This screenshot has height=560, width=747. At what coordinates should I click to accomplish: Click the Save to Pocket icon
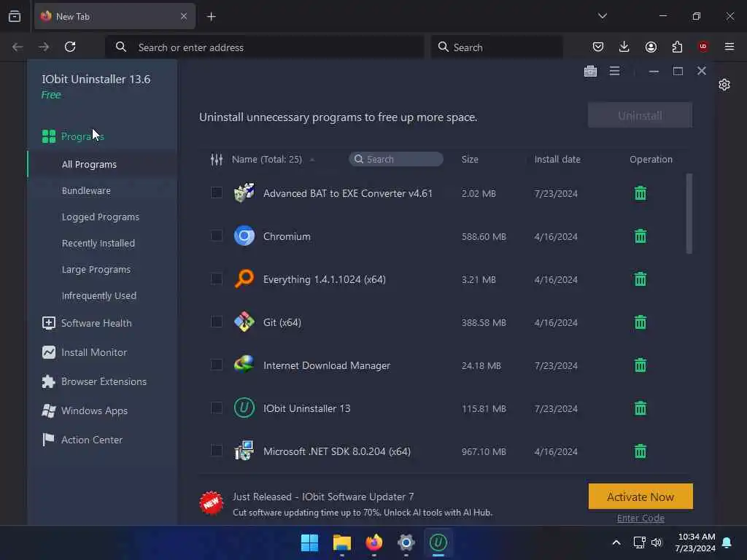(x=598, y=47)
